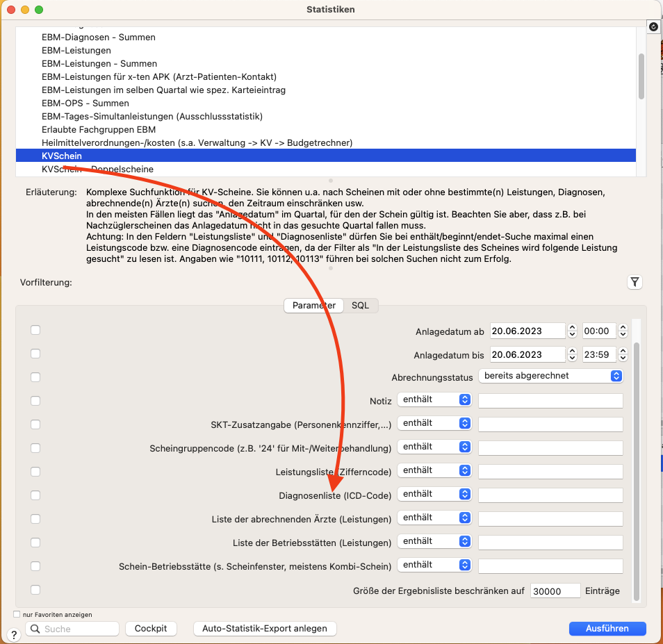Click the Suche search field
663x644 pixels.
72,628
